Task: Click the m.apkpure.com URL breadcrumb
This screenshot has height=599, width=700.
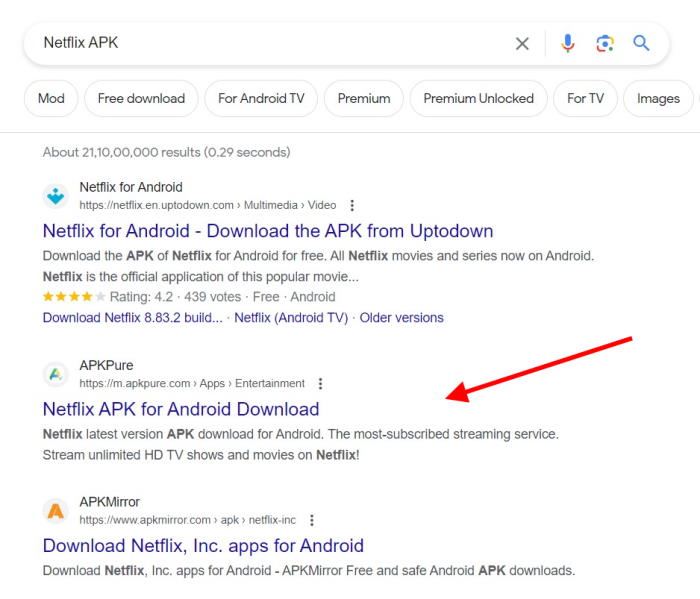Action: coord(192,383)
